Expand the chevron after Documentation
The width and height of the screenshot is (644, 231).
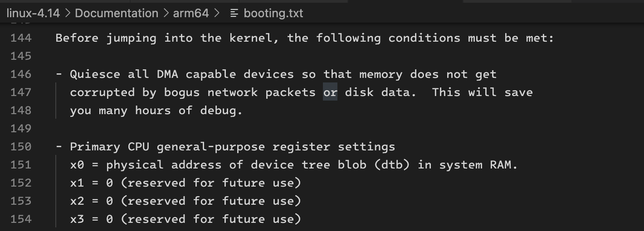click(166, 14)
